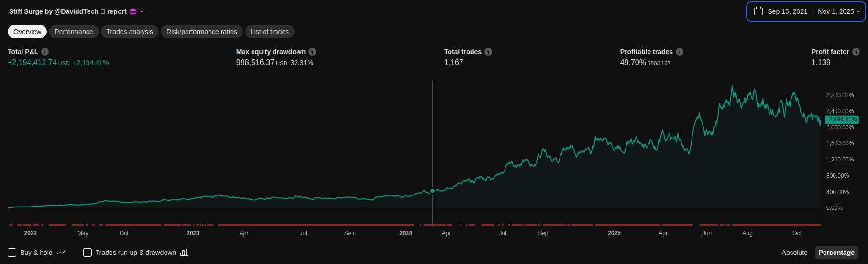
Task: Enable Trades run-up & drawdown checkbox
Action: coord(88,253)
